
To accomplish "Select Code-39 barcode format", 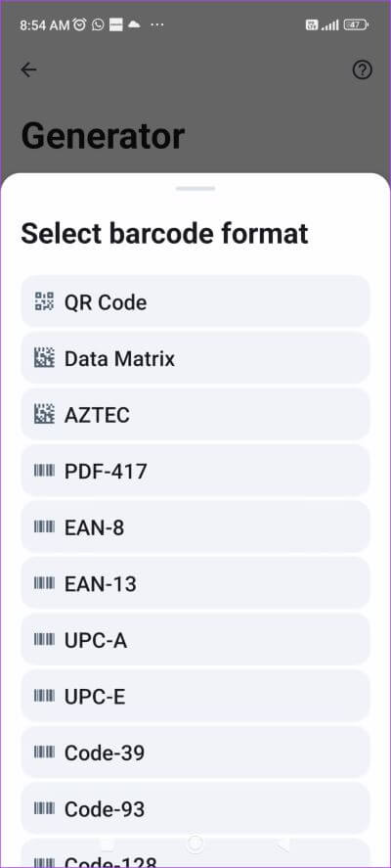I will click(195, 753).
